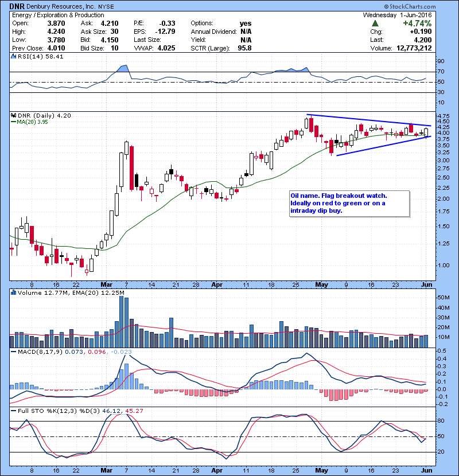
Task: Click the Oil name flag breakout annotation box
Action: (x=349, y=204)
